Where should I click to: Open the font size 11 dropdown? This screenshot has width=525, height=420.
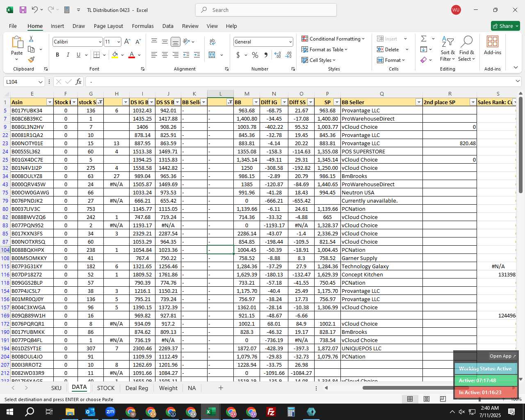pos(119,42)
